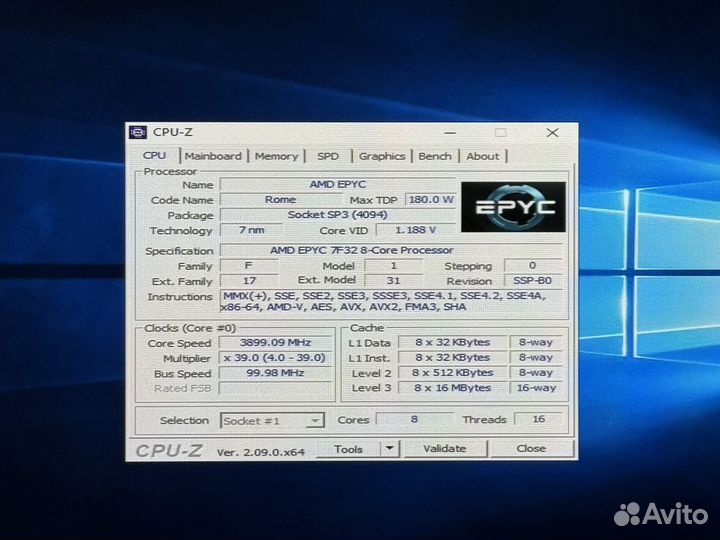
Task: Click the L1 Inst. 8 x 32 KBytes value
Action: pos(453,358)
